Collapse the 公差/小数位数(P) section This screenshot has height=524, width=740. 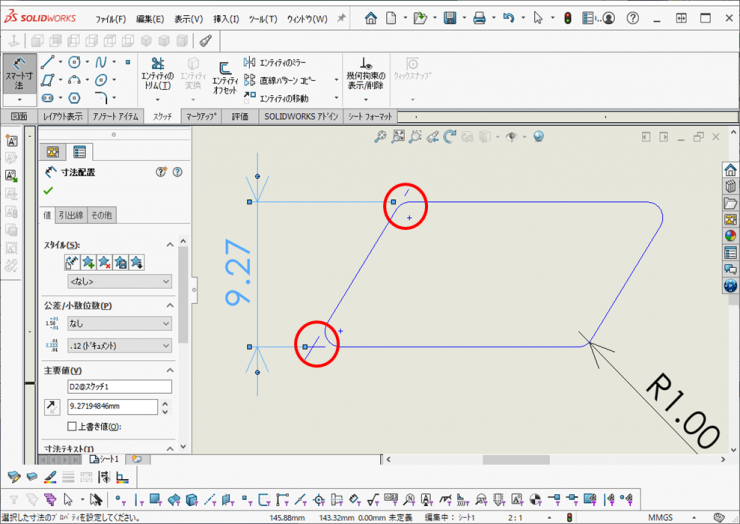click(169, 305)
